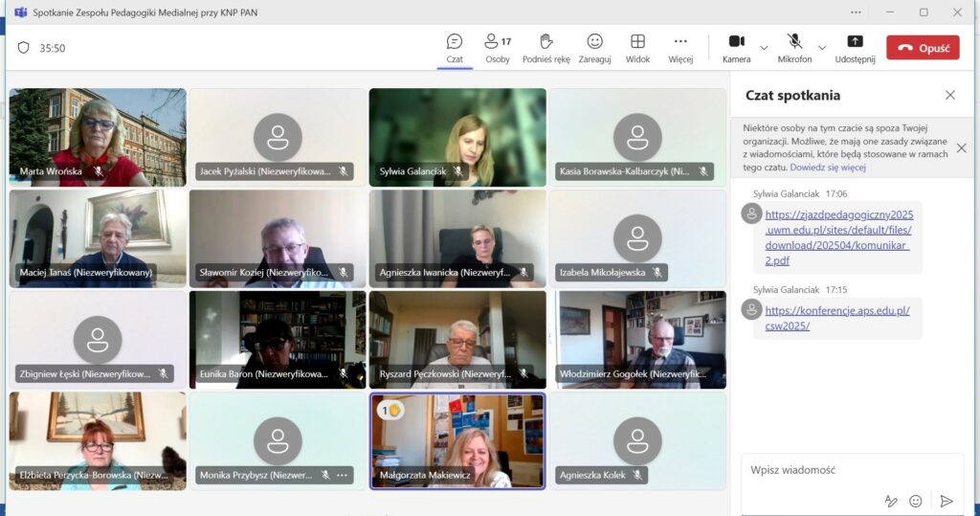Click the Dowiedz się więcej link
This screenshot has width=980, height=516.
click(x=828, y=168)
